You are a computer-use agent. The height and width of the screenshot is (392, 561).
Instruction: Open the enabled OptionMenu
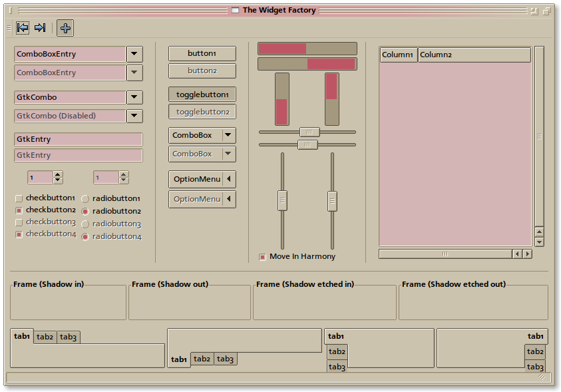202,179
